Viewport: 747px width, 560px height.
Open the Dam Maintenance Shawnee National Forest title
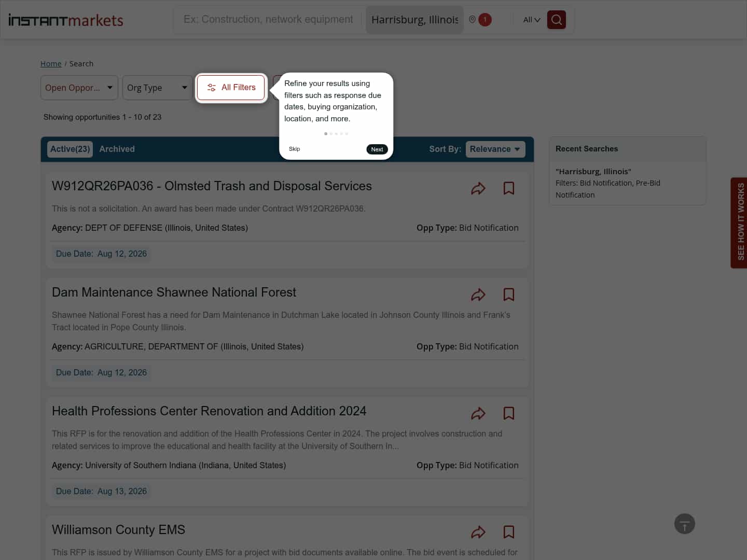point(174,292)
